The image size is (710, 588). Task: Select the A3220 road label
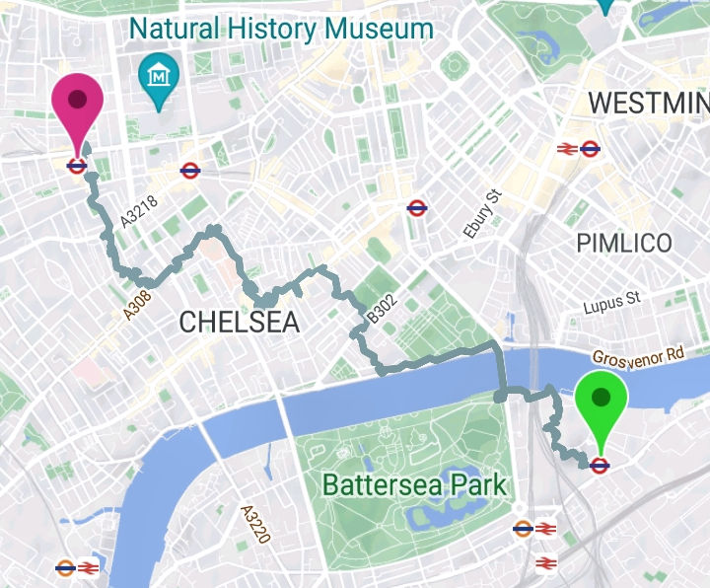pyautogui.click(x=255, y=524)
